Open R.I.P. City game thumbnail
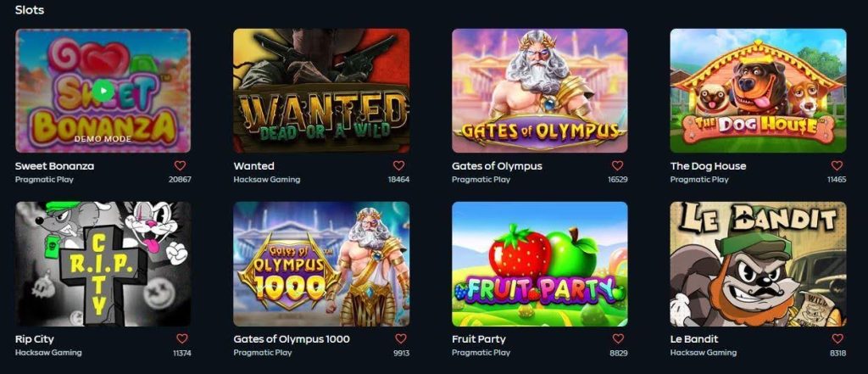Image resolution: width=868 pixels, height=374 pixels. tap(103, 264)
